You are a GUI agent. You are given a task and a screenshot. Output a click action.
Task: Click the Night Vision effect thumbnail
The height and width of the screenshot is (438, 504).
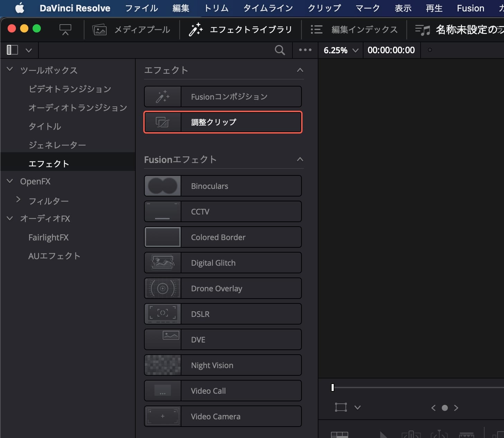point(163,365)
